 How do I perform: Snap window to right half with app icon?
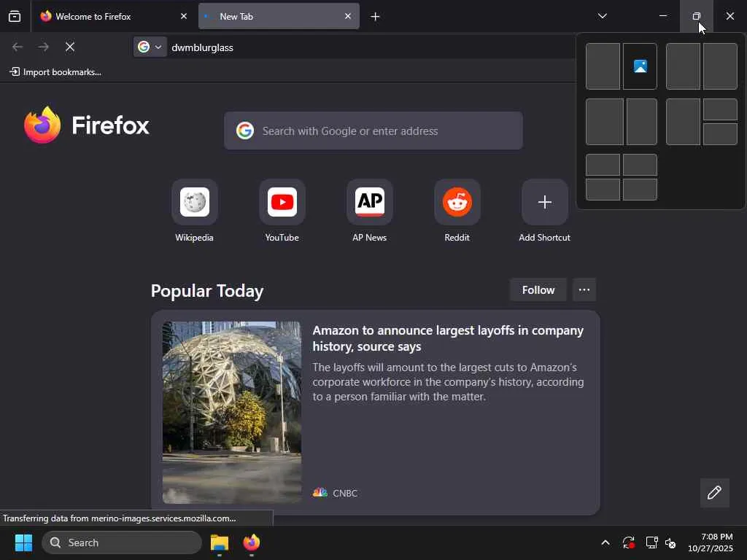640,66
